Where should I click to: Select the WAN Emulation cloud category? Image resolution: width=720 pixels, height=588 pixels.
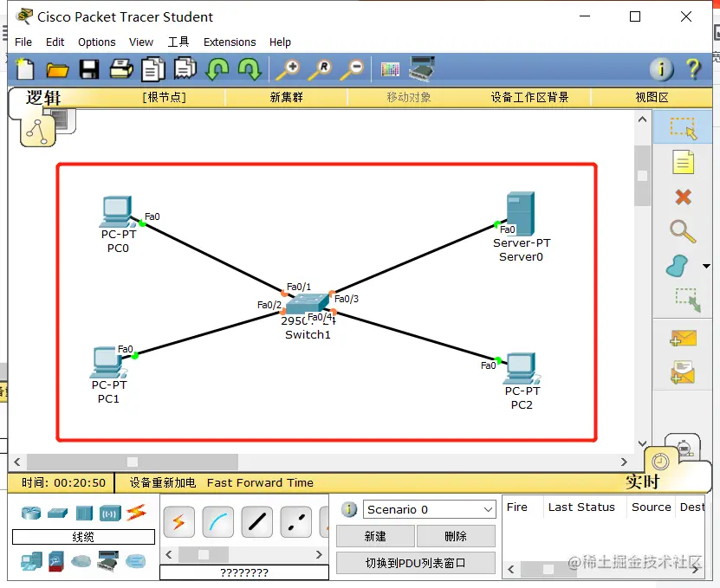click(x=81, y=561)
